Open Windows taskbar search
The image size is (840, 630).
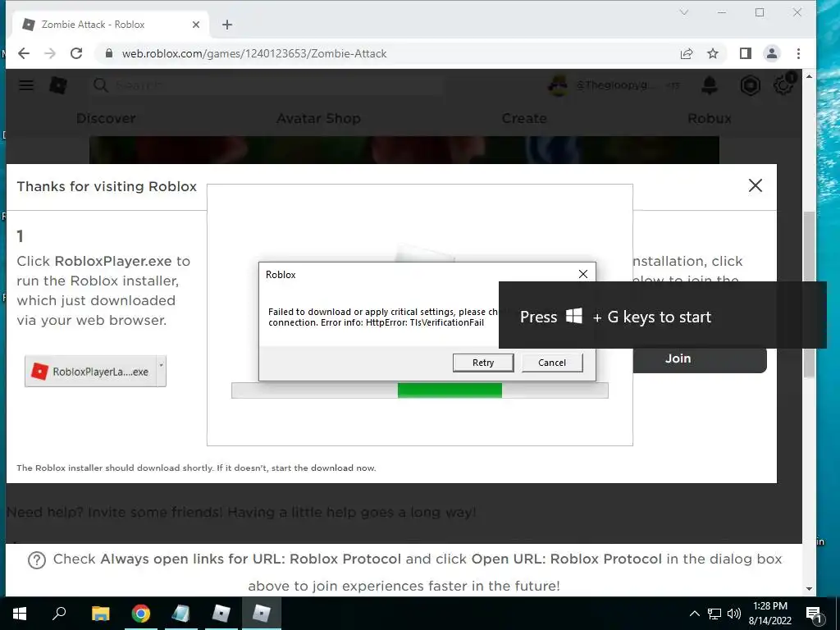tap(59, 614)
